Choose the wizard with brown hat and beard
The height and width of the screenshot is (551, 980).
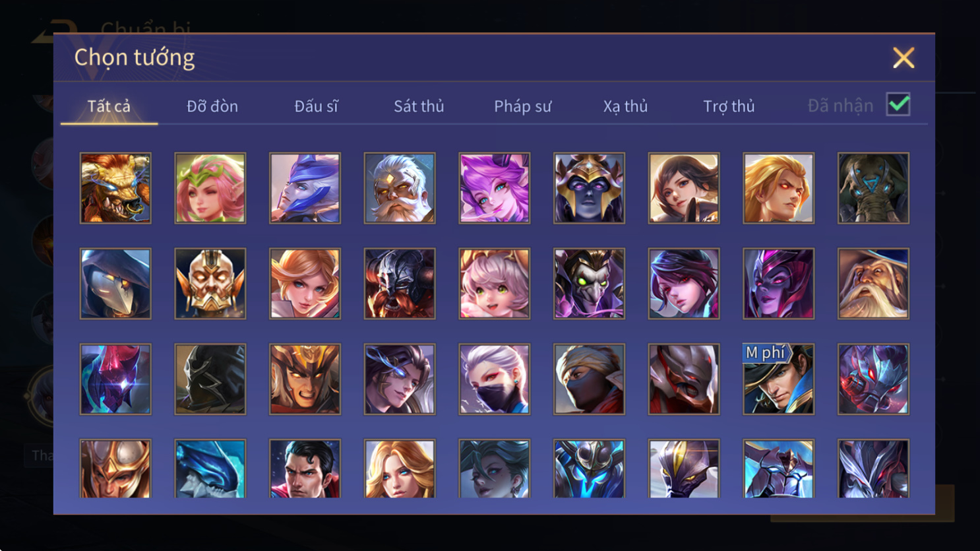(x=874, y=284)
